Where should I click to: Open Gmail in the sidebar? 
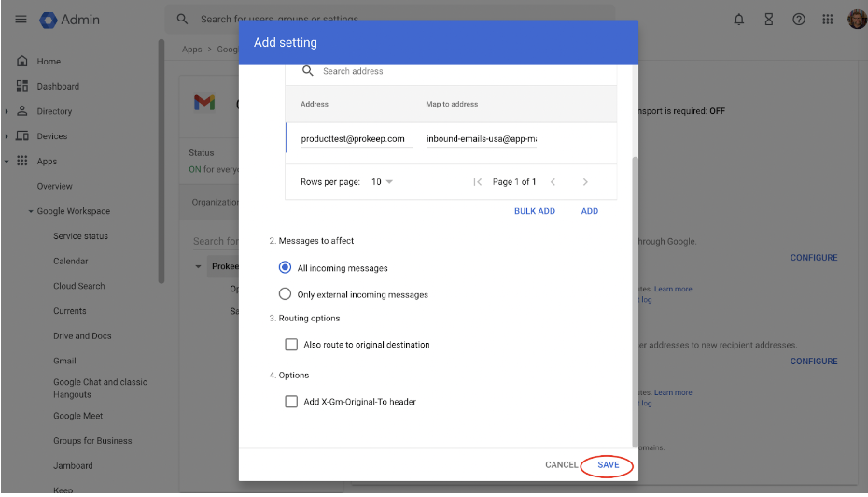tap(64, 361)
